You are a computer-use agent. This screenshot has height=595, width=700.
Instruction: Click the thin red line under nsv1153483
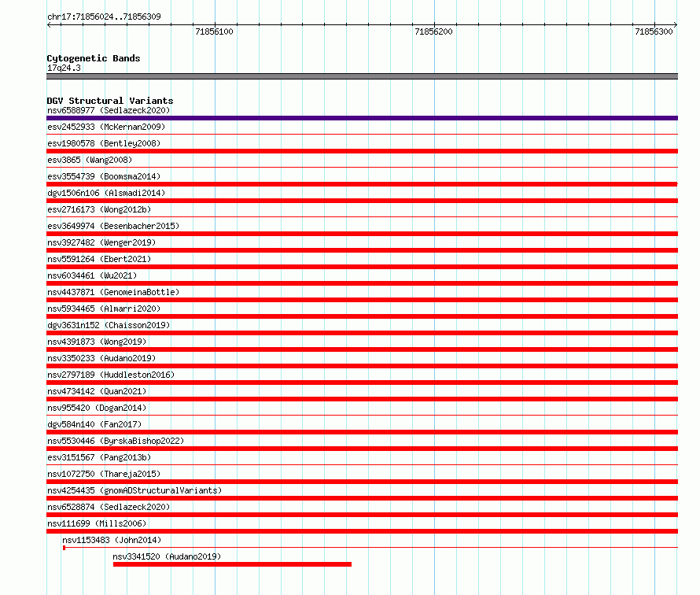click(370, 548)
